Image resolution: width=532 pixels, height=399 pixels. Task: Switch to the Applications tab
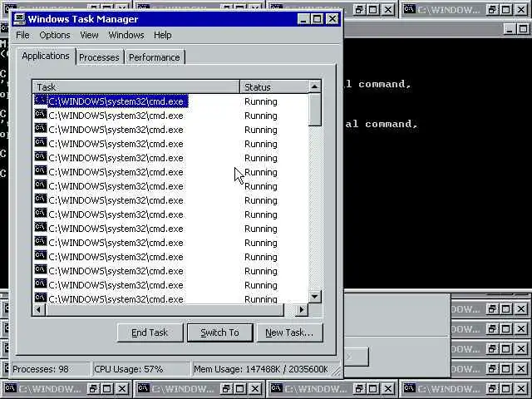(x=46, y=56)
